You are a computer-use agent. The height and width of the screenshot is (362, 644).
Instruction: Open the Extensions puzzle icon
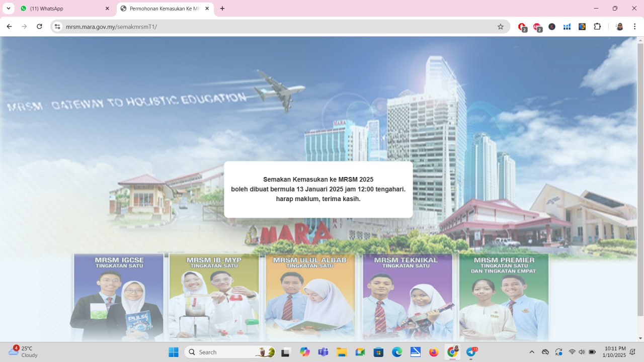(x=597, y=27)
